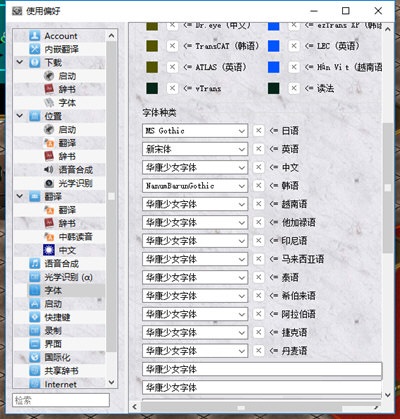This screenshot has width=400, height=419.
Task: Pick the TransCAT (韩语) olive color swatch
Action: (152, 46)
